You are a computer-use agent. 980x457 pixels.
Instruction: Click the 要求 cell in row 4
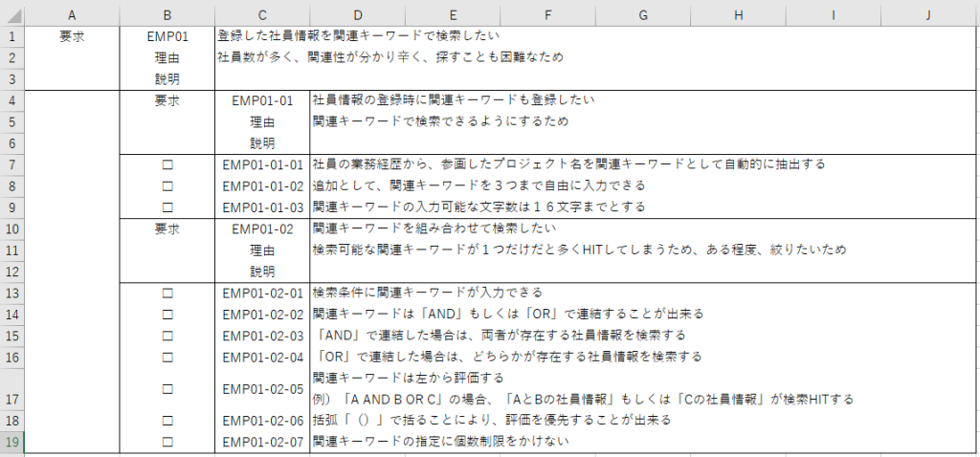(167, 100)
